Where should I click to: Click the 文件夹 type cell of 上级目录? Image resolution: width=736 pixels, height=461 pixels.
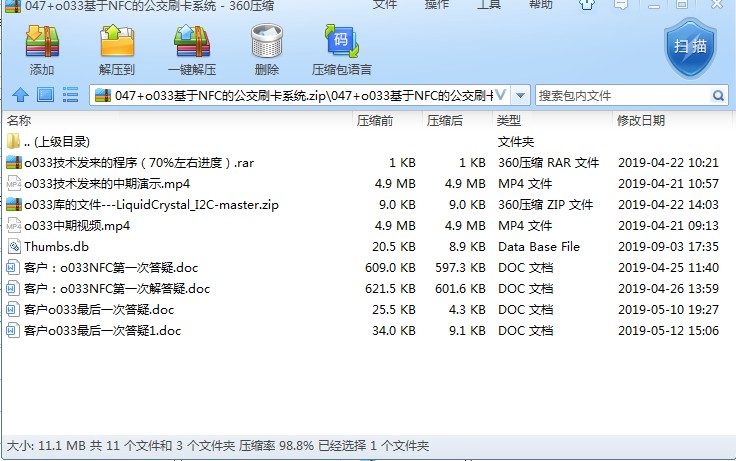[x=516, y=141]
